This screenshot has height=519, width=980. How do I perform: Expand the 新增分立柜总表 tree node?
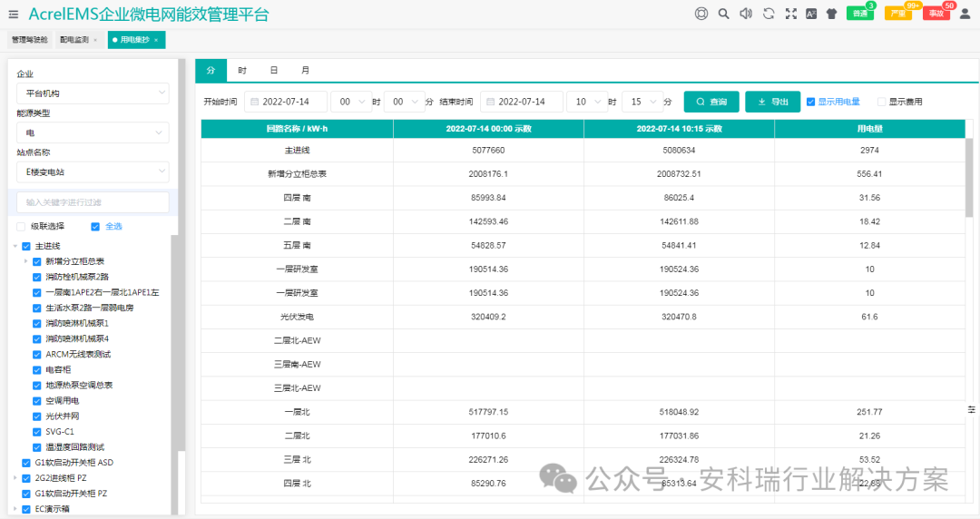click(25, 261)
